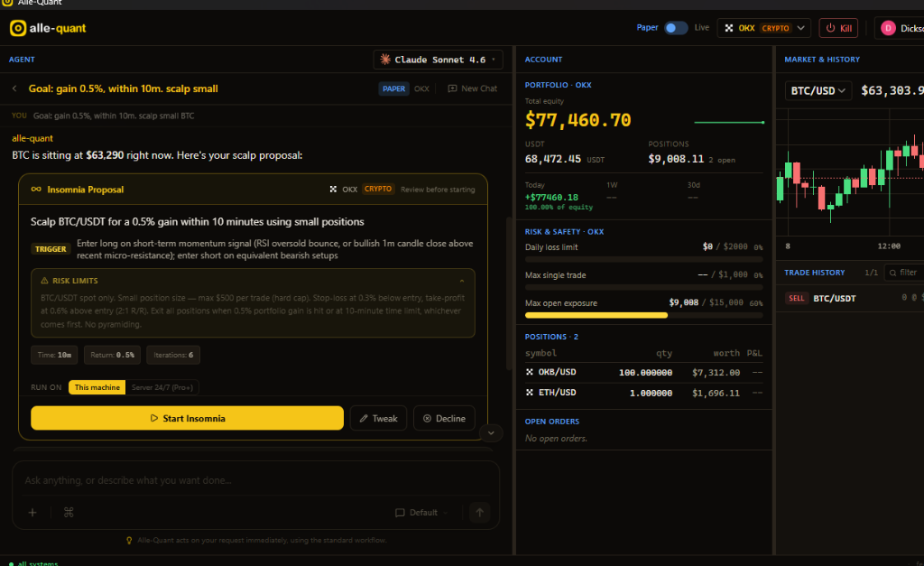
Task: Click the USDT balance 68,472.45
Action: tap(553, 159)
